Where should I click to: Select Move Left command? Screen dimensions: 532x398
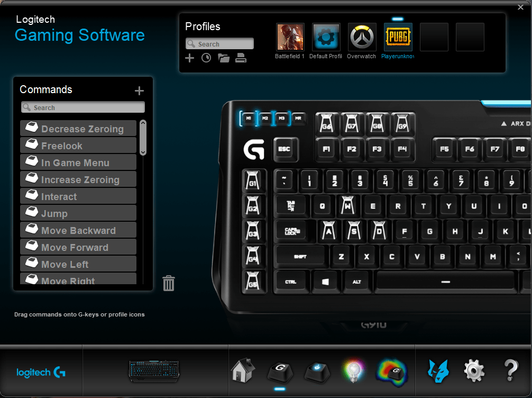(78, 264)
